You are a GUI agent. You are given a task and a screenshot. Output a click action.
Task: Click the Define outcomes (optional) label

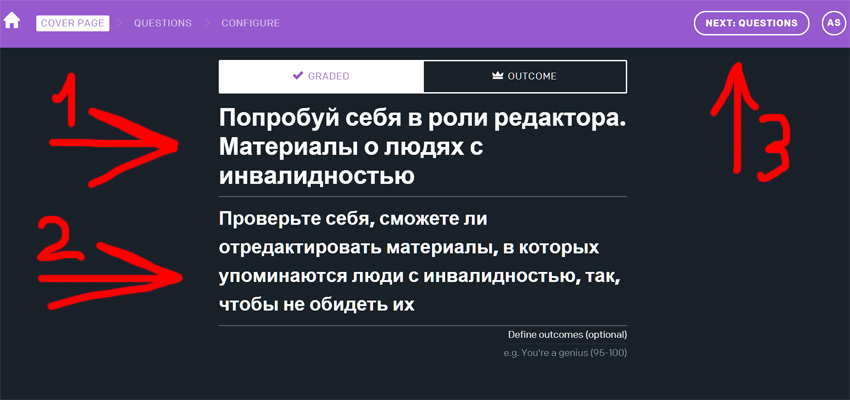567,334
